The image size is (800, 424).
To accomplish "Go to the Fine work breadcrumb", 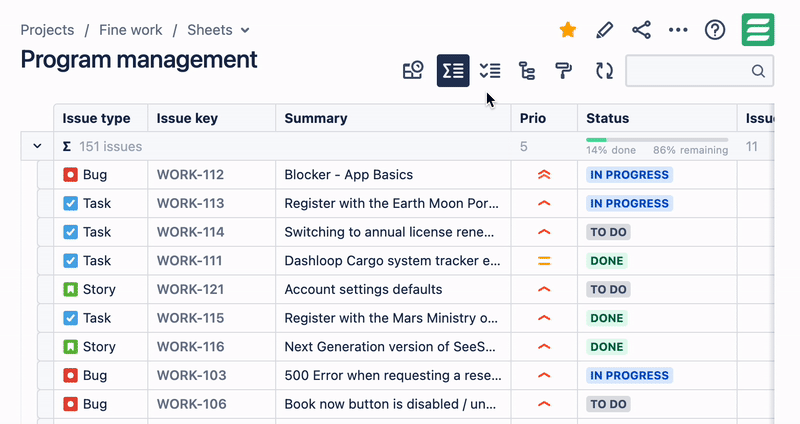I will [x=131, y=30].
